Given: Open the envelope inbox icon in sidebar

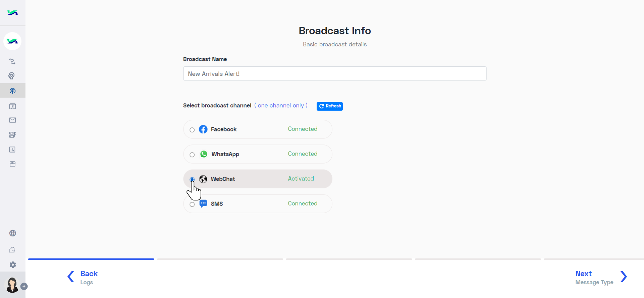Looking at the screenshot, I should (12, 120).
